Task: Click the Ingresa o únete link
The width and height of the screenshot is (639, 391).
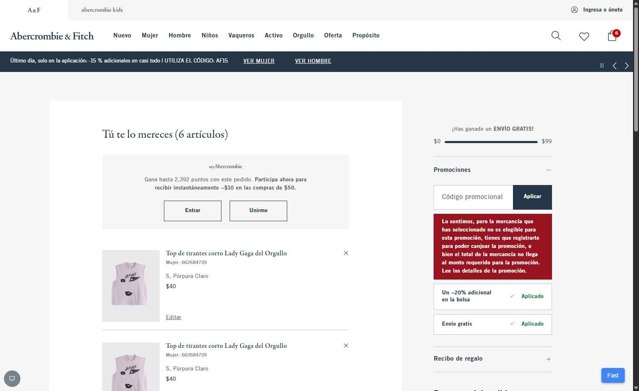Action: pos(602,10)
